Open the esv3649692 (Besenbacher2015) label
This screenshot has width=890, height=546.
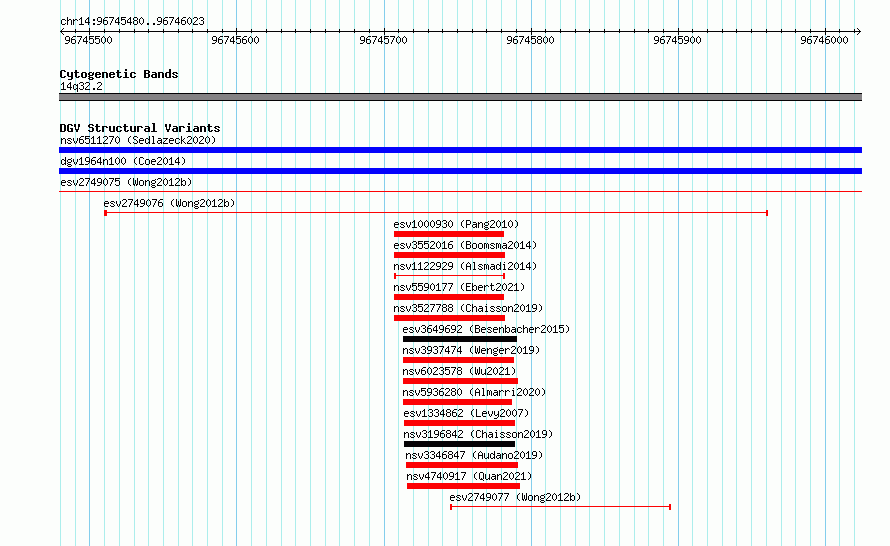click(486, 329)
